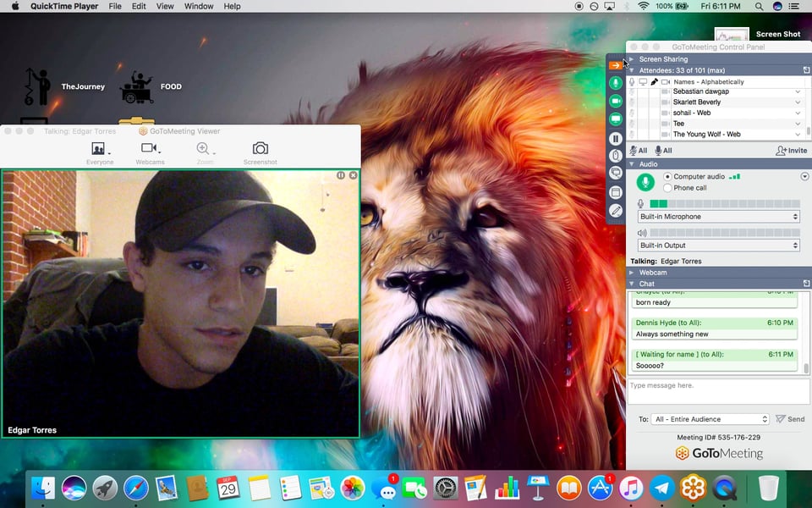Pause screen sharing from the side tab

[x=615, y=138]
